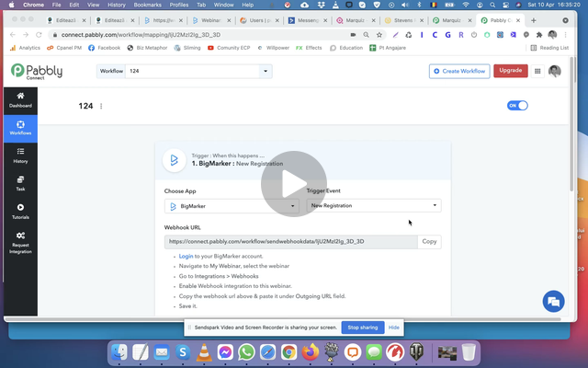Copy the webhook URL
Image resolution: width=588 pixels, height=368 pixels.
click(x=429, y=241)
